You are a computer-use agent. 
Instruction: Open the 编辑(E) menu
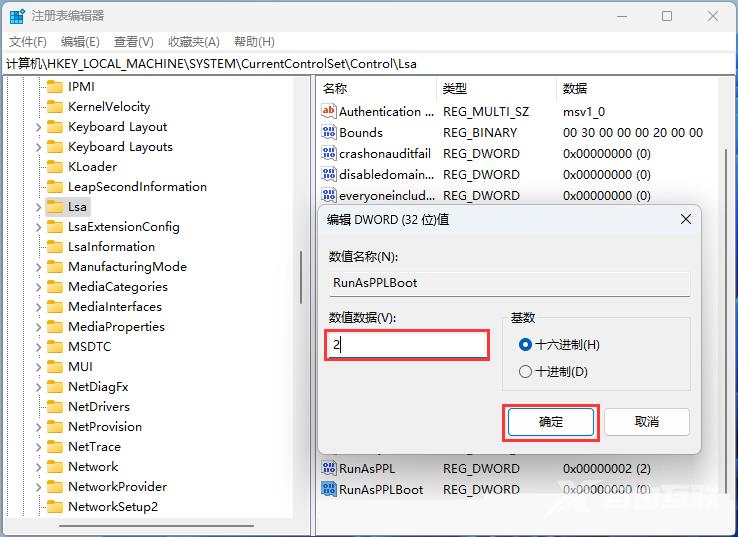tap(80, 42)
